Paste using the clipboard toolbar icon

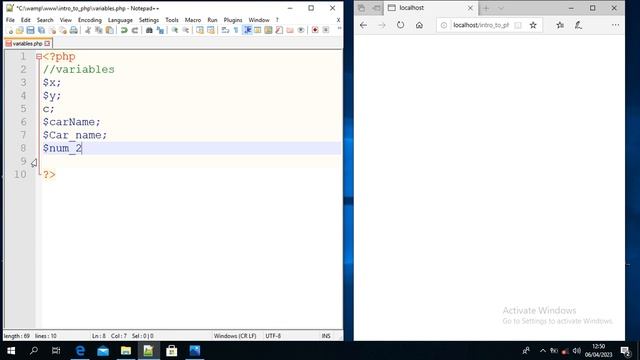(x=109, y=30)
